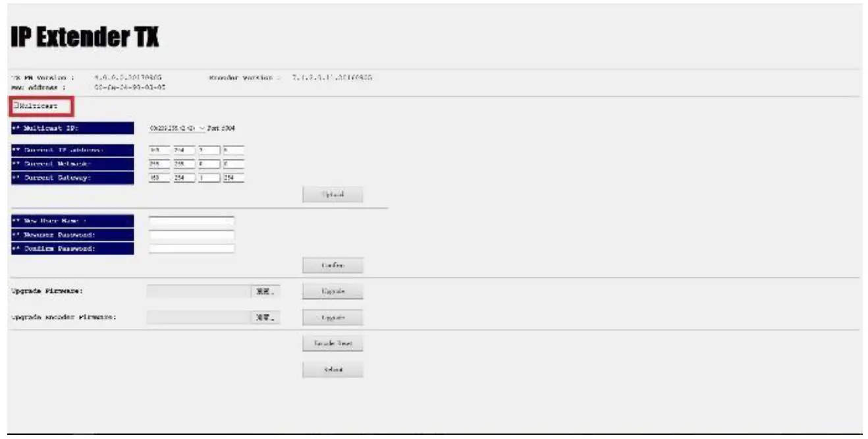Edit third octet of Current Netmask
This screenshot has height=439, width=868.
coord(209,164)
